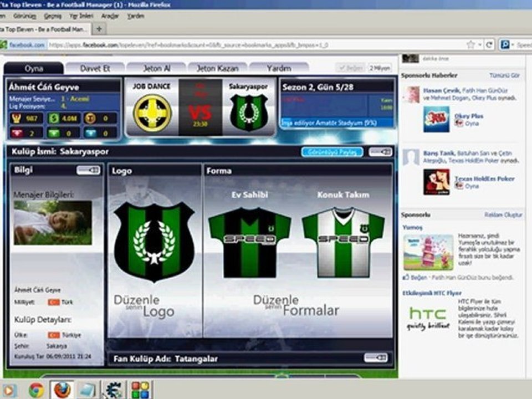The height and width of the screenshot is (399, 532).
Task: Click the Yumoş advertisement image
Action: (x=428, y=252)
